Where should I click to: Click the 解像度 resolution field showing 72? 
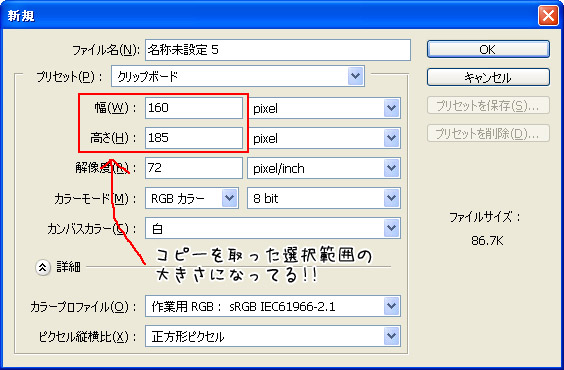[x=194, y=168]
